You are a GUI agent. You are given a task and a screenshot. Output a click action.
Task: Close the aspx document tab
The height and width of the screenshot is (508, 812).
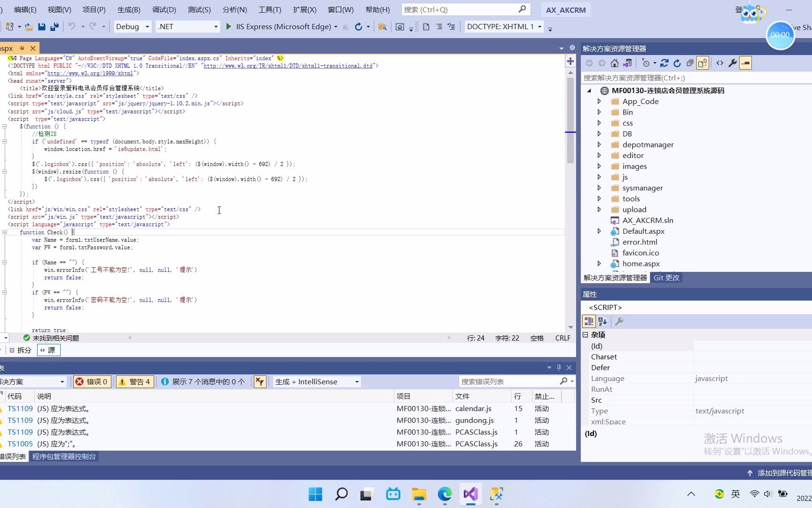pos(33,48)
